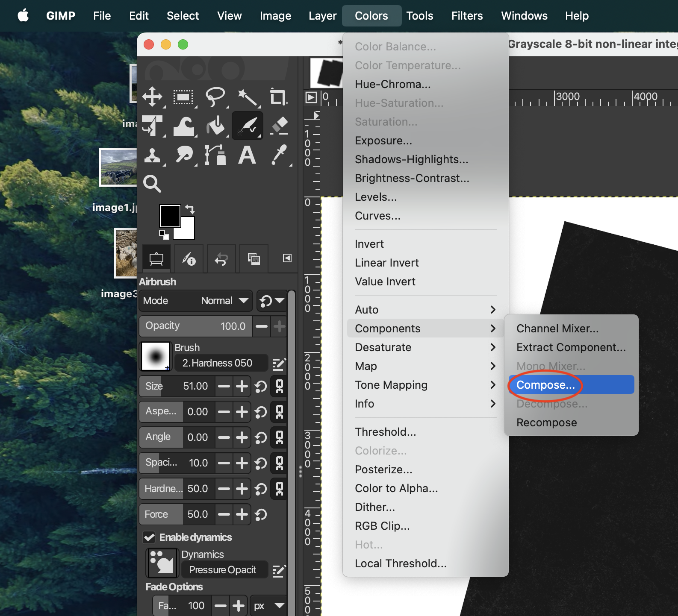Screen dimensions: 678x616
Task: Open the fade length px unit dropdown
Action: [x=268, y=606]
